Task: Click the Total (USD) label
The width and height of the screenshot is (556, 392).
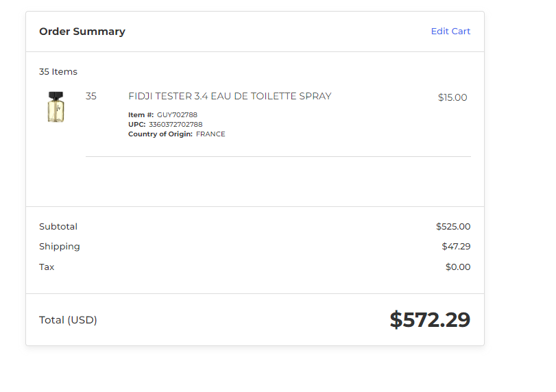Action: click(x=68, y=320)
